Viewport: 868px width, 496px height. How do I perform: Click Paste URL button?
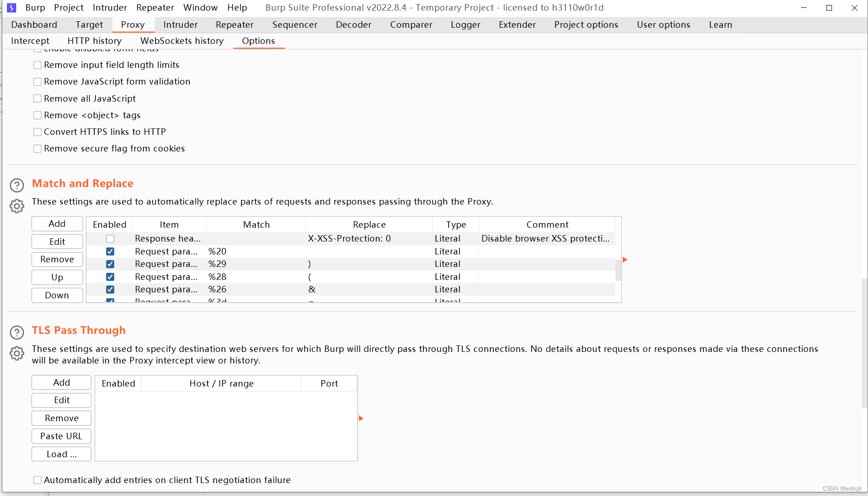pyautogui.click(x=61, y=436)
